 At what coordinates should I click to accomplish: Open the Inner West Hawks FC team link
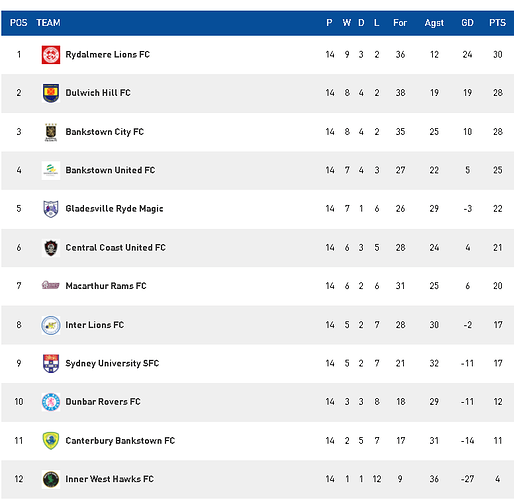(x=109, y=479)
